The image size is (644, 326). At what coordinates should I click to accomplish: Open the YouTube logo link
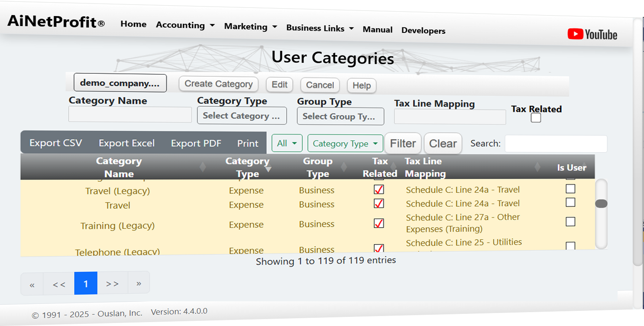click(x=592, y=35)
